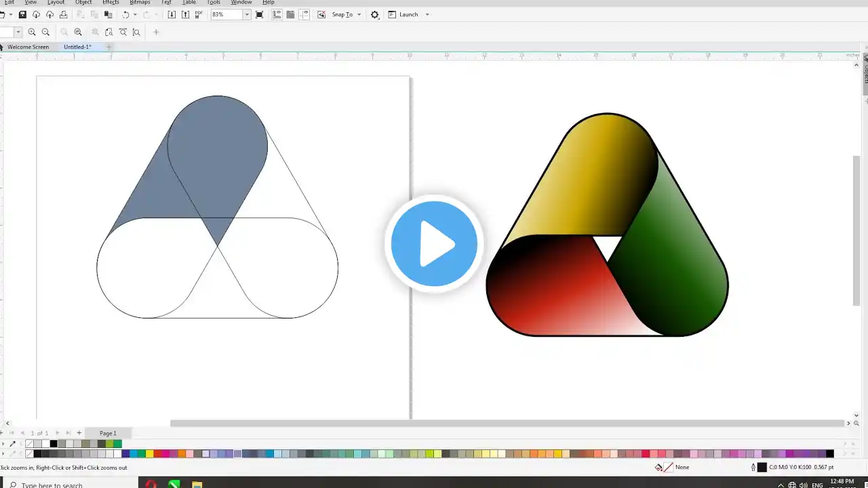The width and height of the screenshot is (868, 488).
Task: Publish the document to PDF
Action: point(199,14)
